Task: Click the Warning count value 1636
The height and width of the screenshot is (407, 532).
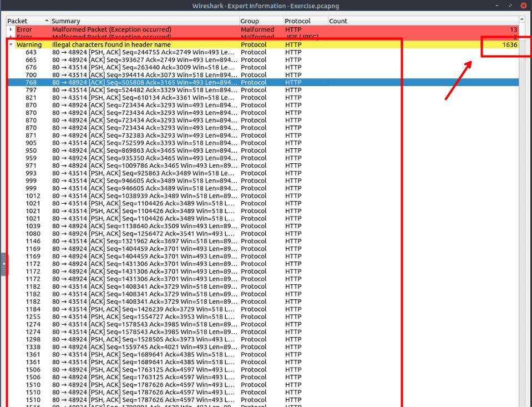Action: (509, 44)
